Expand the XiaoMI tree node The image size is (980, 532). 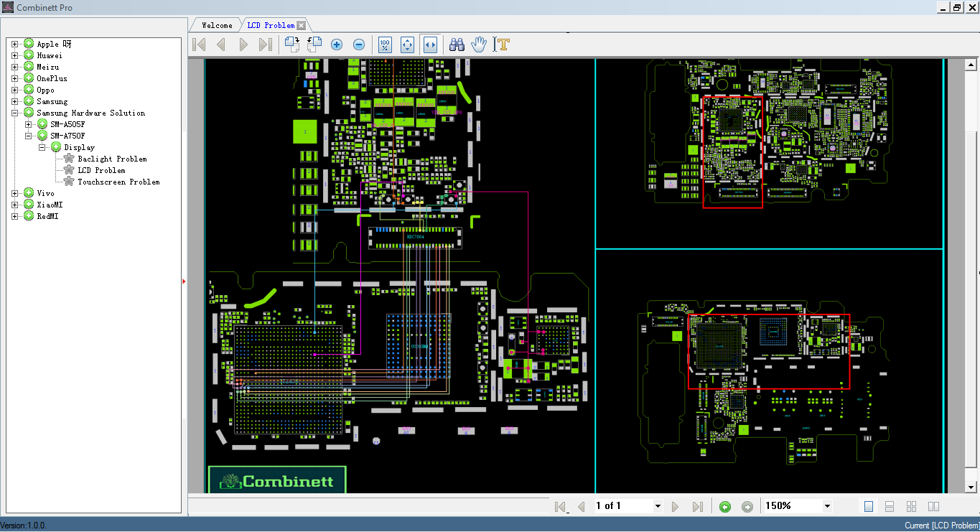point(14,205)
